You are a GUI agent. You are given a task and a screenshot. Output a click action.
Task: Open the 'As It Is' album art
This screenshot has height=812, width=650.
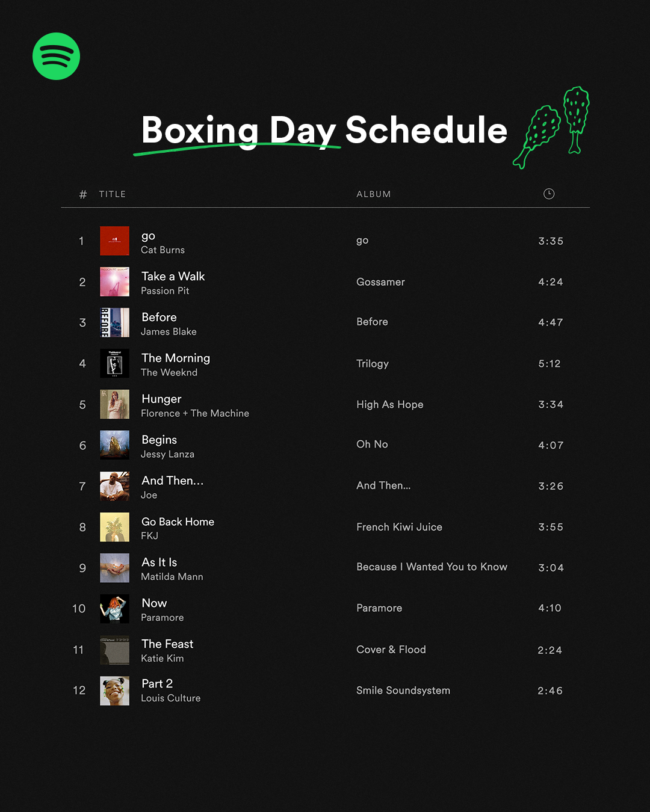pos(114,568)
